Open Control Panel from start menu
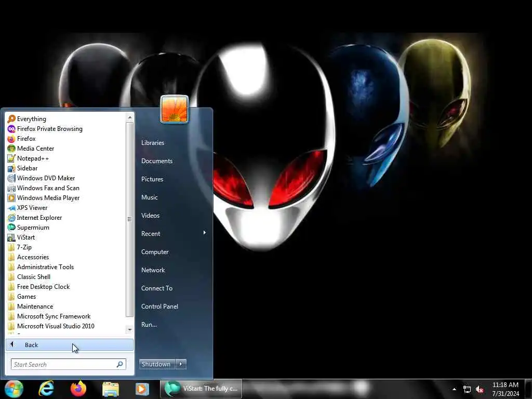The height and width of the screenshot is (399, 532). [159, 307]
